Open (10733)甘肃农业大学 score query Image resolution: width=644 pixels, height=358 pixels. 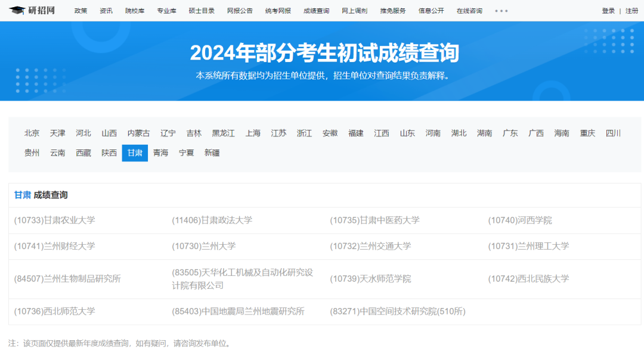55,220
